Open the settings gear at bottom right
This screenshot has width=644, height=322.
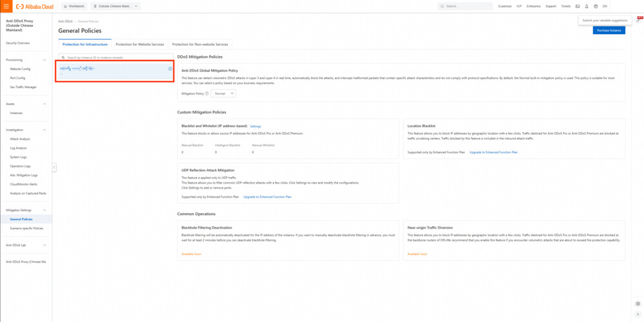point(638,304)
